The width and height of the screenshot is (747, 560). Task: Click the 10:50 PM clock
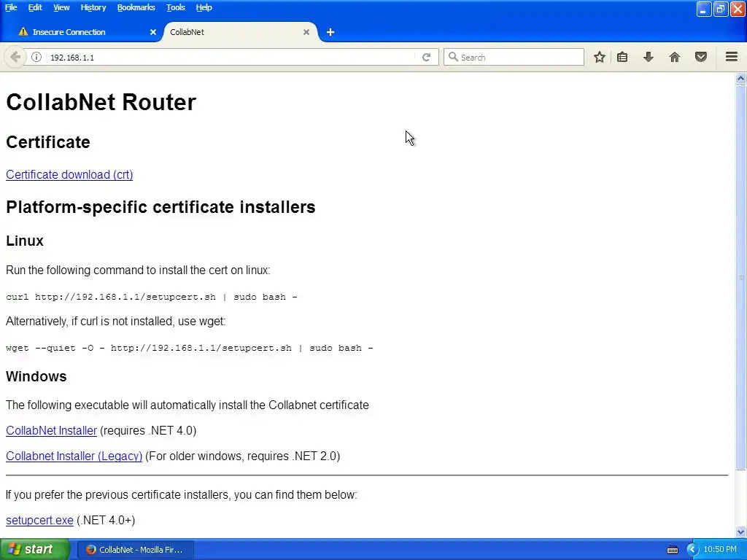point(720,550)
